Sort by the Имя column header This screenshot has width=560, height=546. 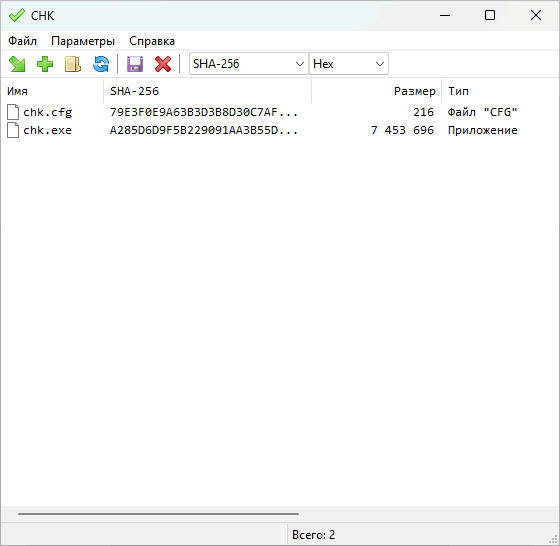point(52,91)
